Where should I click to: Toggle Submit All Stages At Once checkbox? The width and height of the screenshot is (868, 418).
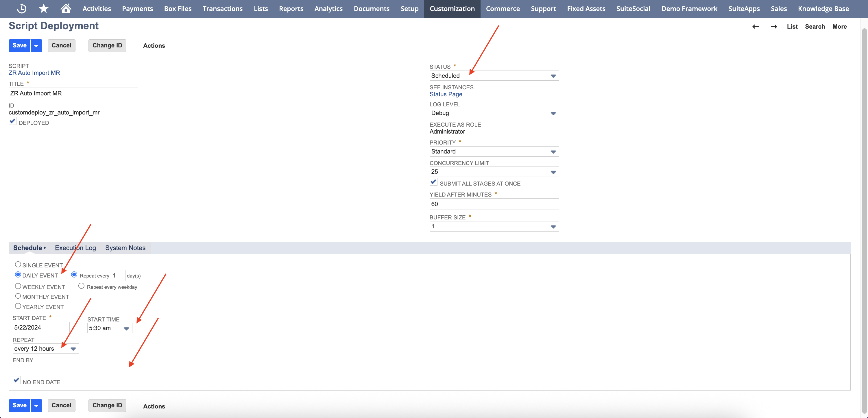click(433, 182)
